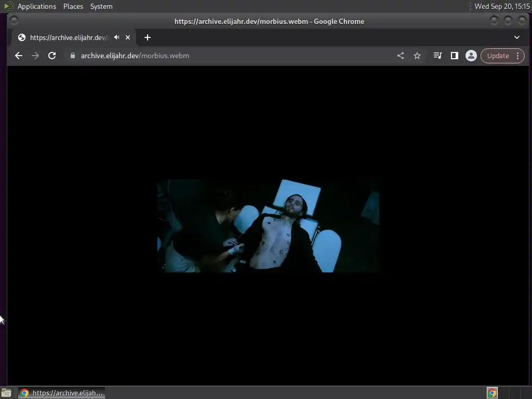Open the Places menu
532x399 pixels.
pyautogui.click(x=73, y=6)
